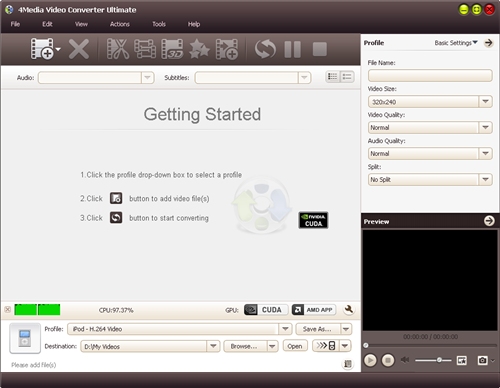The height and width of the screenshot is (388, 500).
Task: Open the Help menu
Action: coord(194,24)
